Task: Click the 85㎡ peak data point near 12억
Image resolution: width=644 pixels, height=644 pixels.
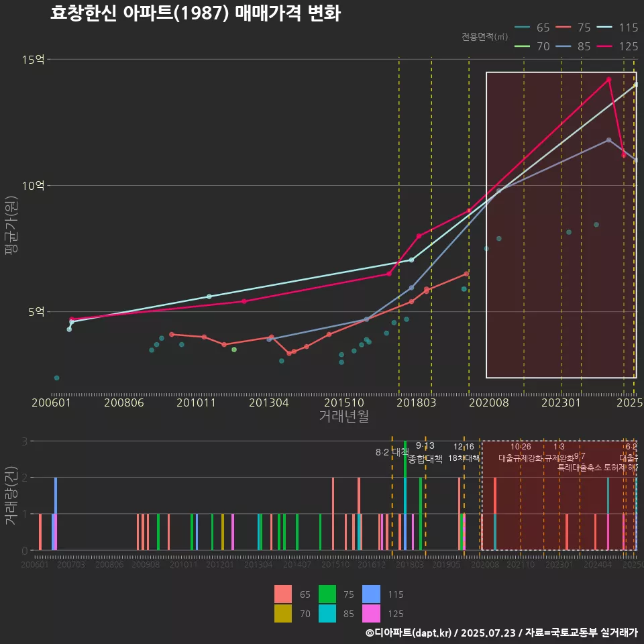Action: click(608, 140)
